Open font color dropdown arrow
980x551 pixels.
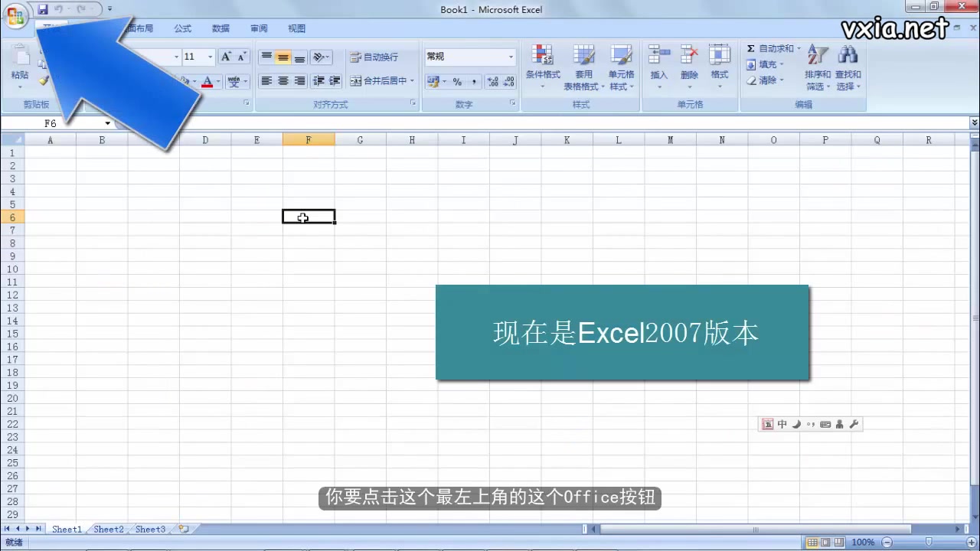coord(218,81)
